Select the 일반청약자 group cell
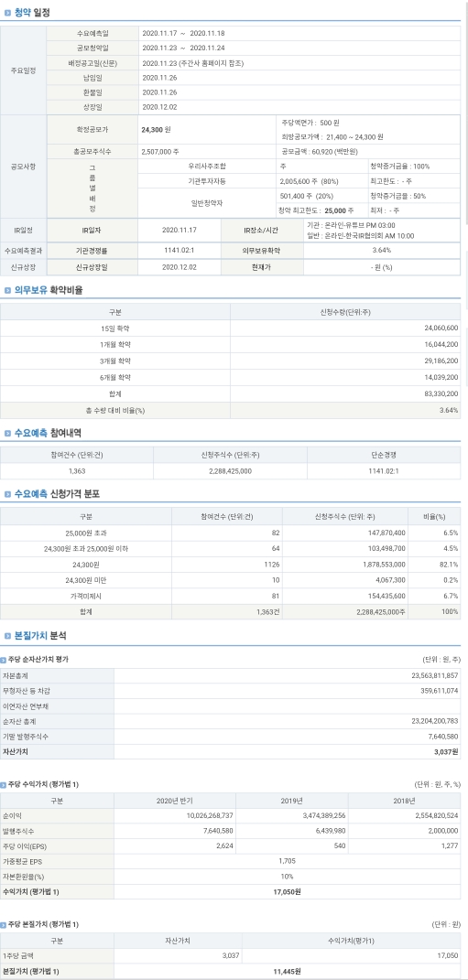This screenshot has width=468, height=980. (x=206, y=203)
